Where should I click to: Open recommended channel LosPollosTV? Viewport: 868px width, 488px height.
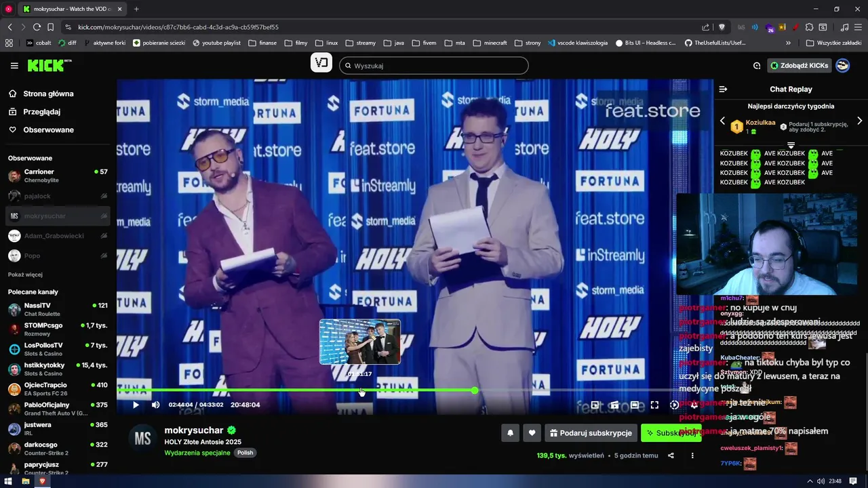pos(58,349)
